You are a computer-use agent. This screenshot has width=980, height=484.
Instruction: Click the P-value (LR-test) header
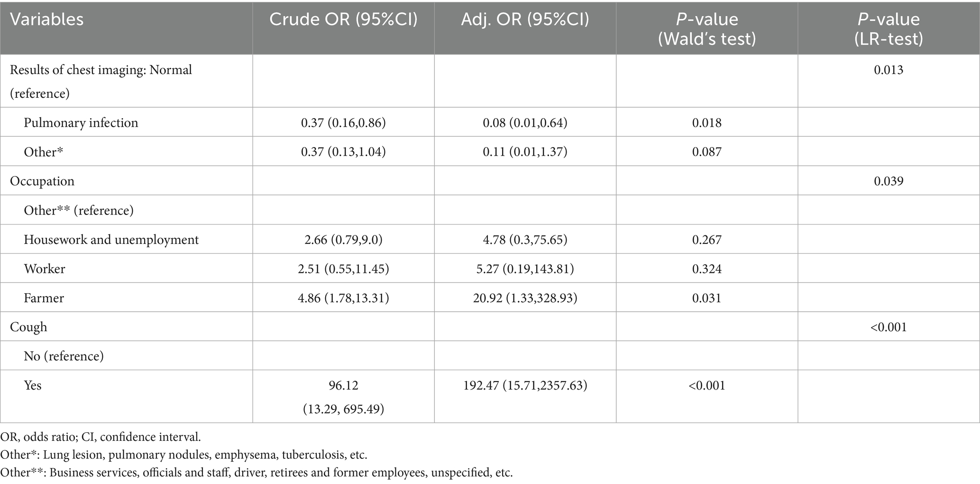click(888, 28)
